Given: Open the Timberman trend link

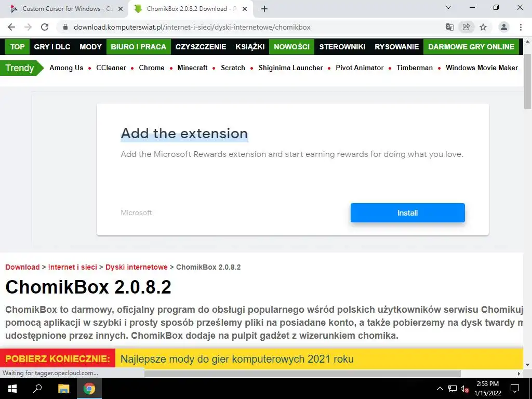Looking at the screenshot, I should 415,68.
